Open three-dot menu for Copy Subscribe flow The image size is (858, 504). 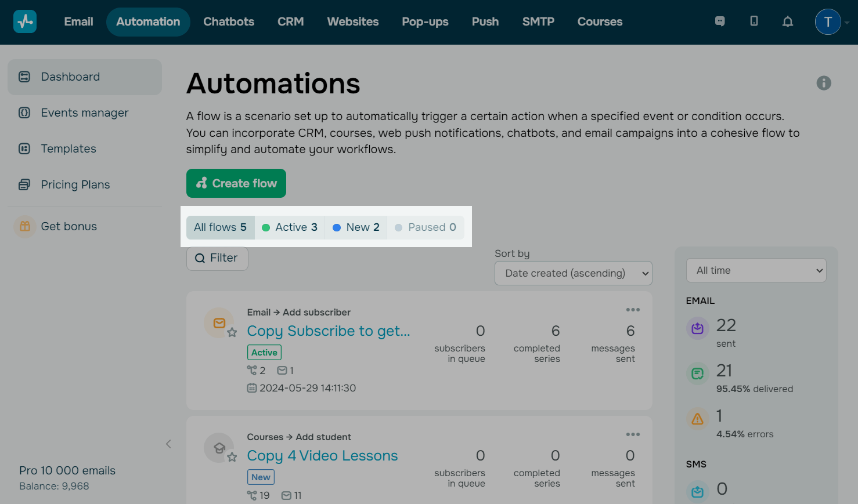(633, 310)
